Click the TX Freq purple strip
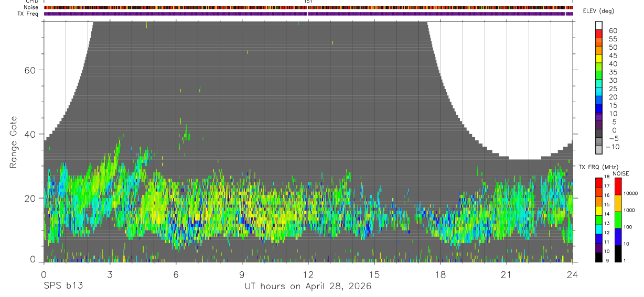 pos(308,14)
